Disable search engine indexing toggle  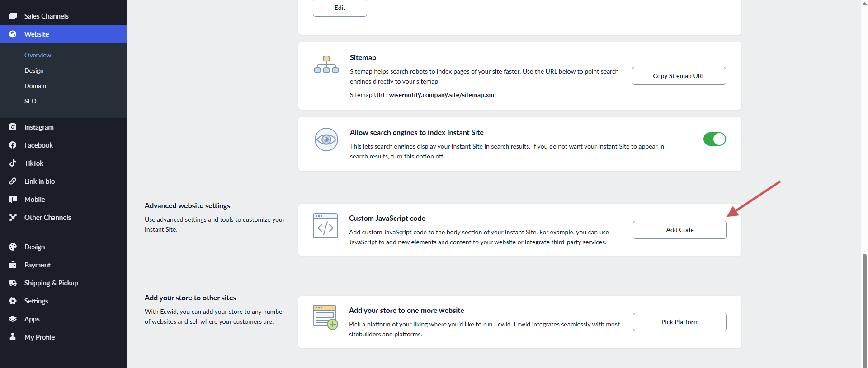pyautogui.click(x=714, y=139)
